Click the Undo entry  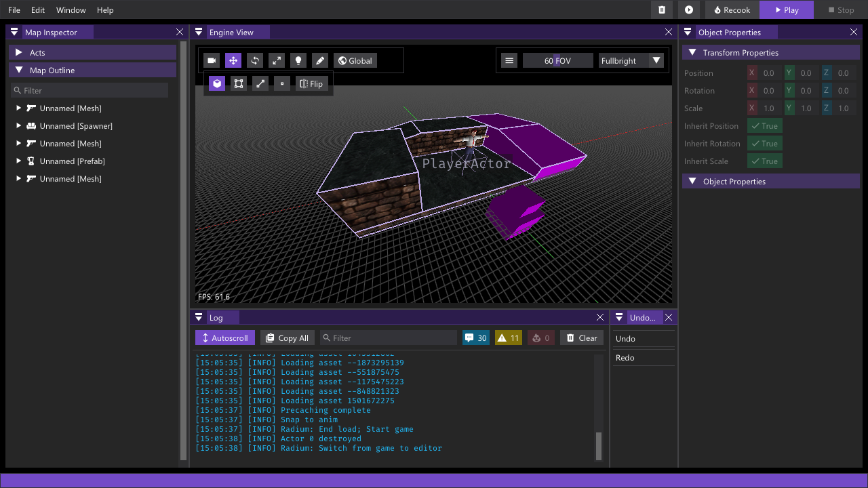[644, 338]
